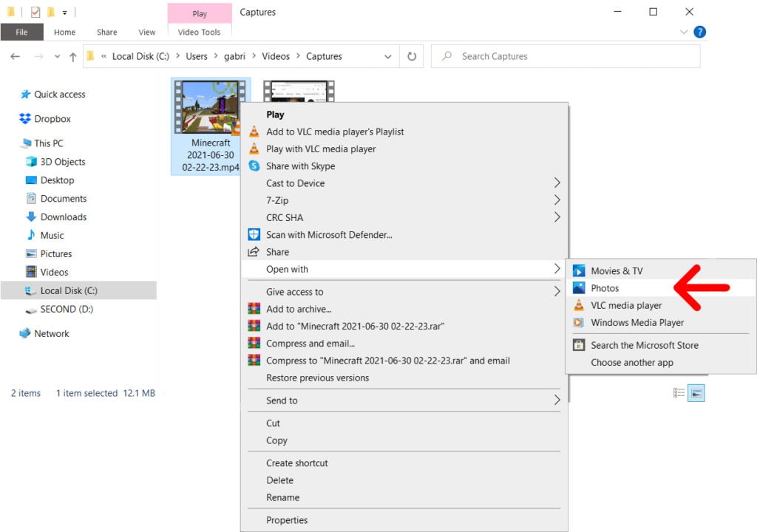Select Create shortcut option
757x532 pixels.
[404, 463]
